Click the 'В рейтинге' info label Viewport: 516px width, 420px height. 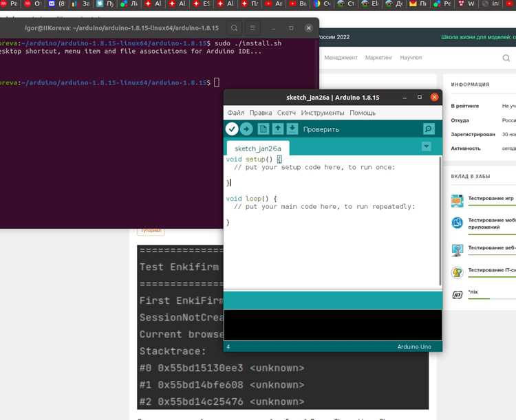pos(464,106)
